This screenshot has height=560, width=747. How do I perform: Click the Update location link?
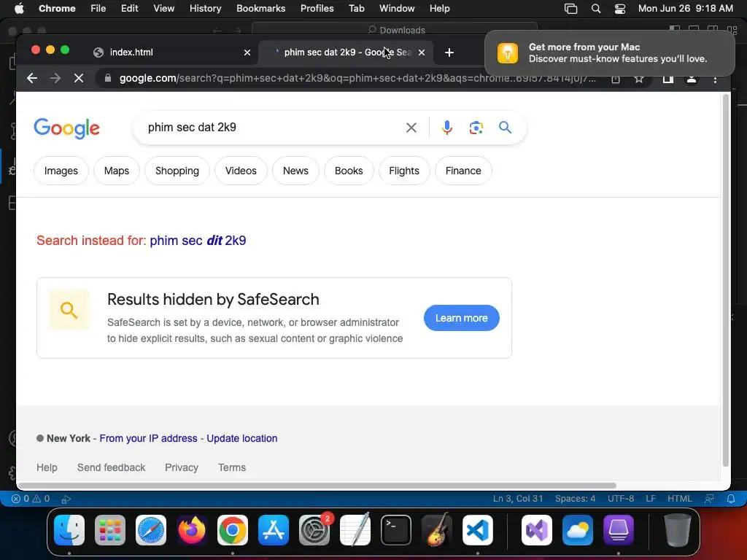point(242,438)
